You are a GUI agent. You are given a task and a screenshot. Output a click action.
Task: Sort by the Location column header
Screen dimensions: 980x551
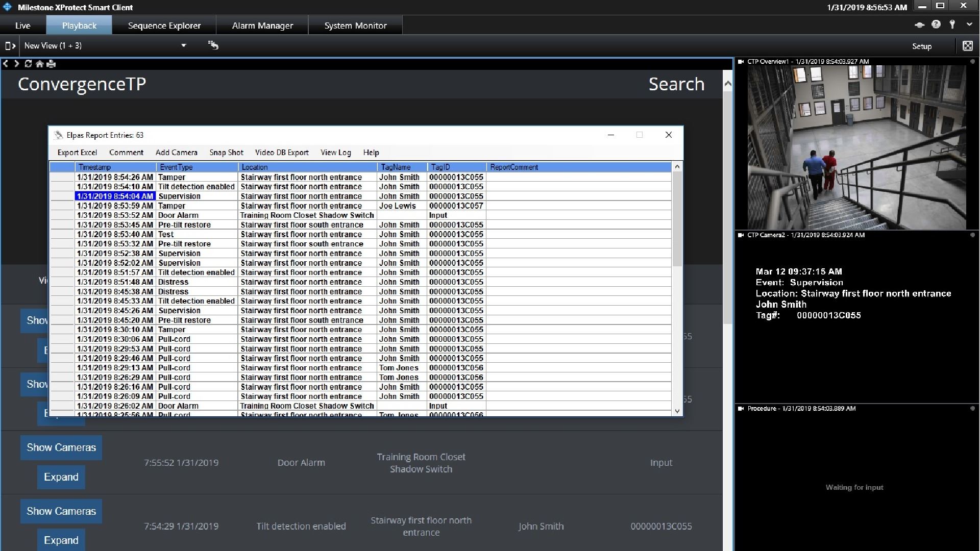pos(308,167)
